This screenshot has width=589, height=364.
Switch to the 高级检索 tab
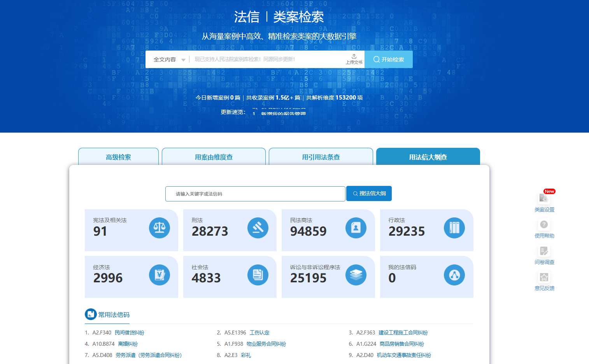118,157
